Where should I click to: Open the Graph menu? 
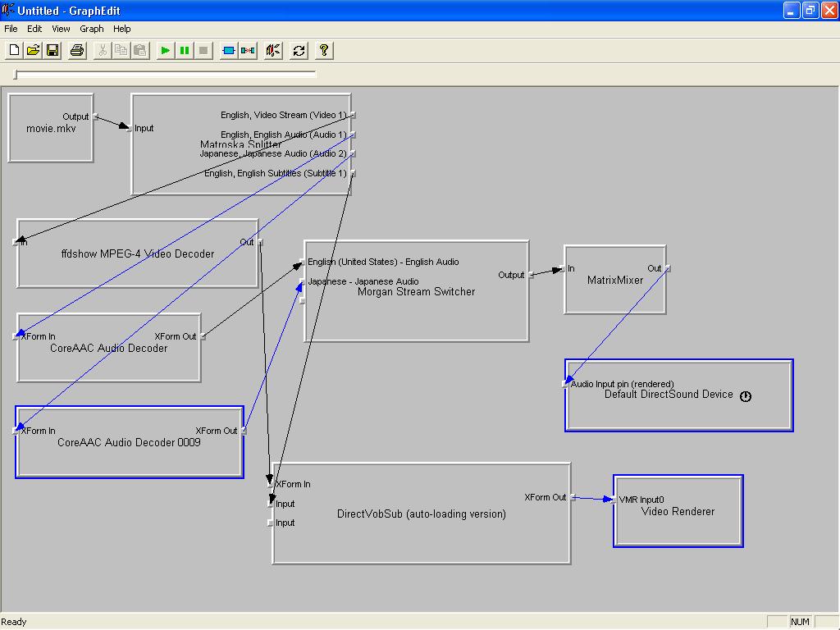[92, 29]
